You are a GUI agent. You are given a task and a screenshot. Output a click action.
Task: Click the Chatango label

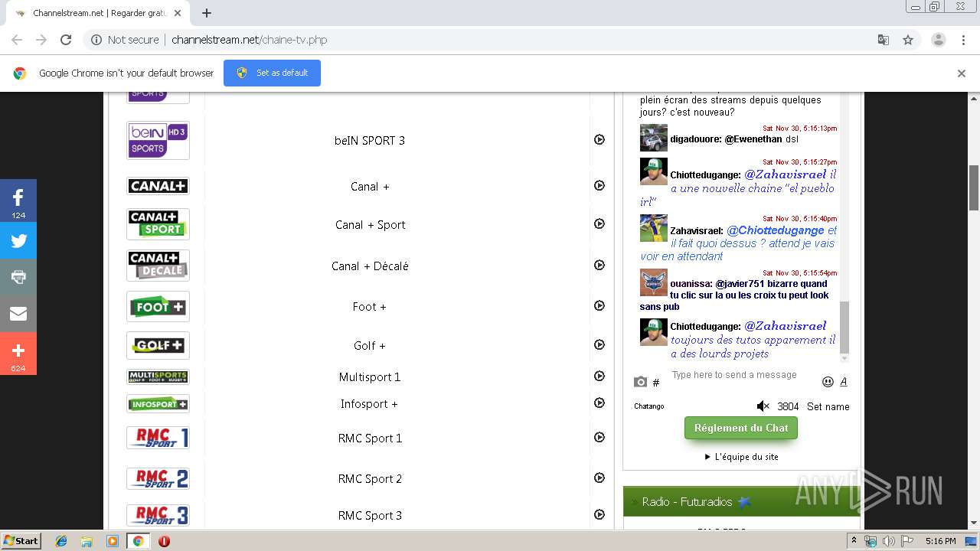coord(649,406)
